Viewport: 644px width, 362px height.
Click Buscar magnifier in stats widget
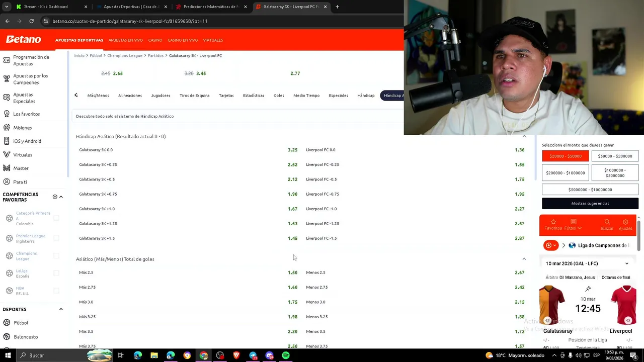607,224
